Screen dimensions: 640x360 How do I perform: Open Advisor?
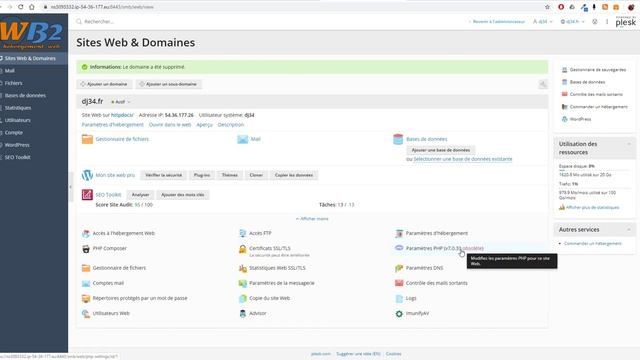click(258, 313)
